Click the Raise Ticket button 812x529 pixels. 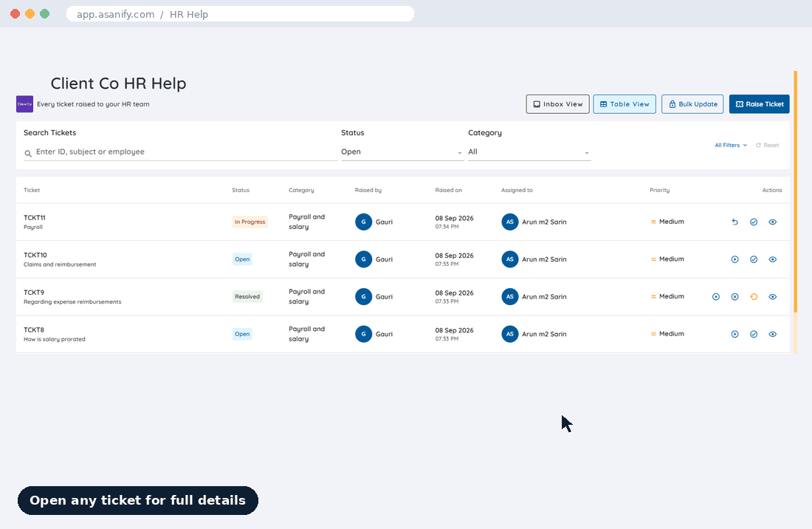tap(759, 104)
